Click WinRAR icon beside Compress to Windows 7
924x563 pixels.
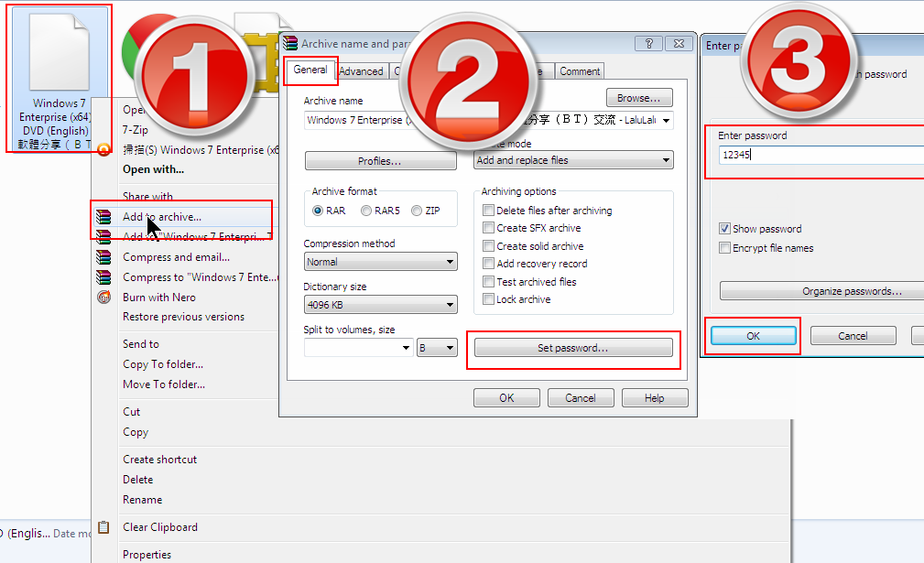tap(103, 277)
